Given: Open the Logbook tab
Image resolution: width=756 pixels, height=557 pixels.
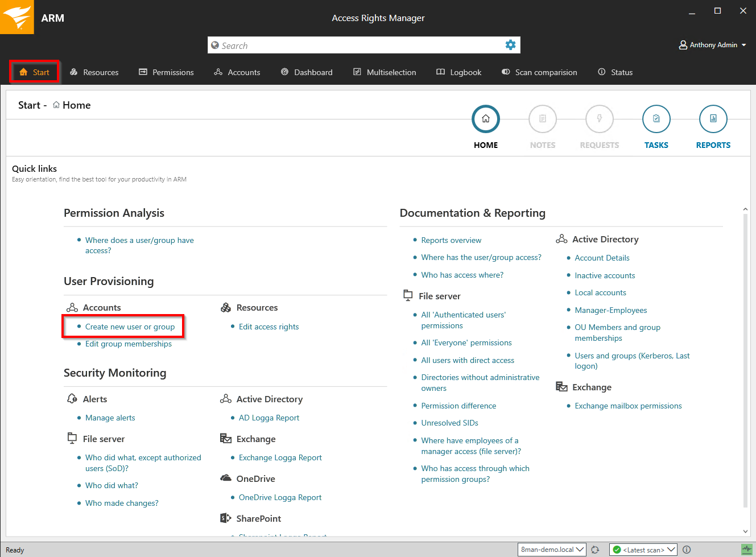Looking at the screenshot, I should tap(458, 72).
